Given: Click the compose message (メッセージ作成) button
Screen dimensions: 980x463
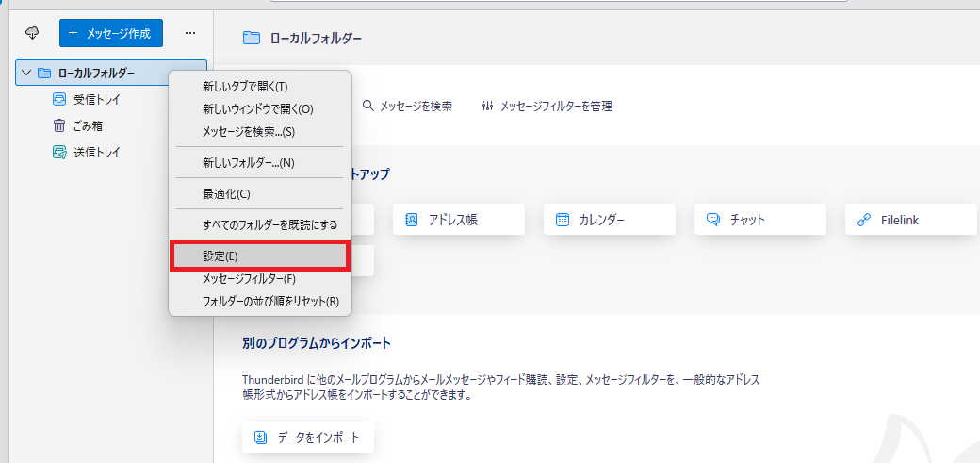Looking at the screenshot, I should tap(110, 33).
